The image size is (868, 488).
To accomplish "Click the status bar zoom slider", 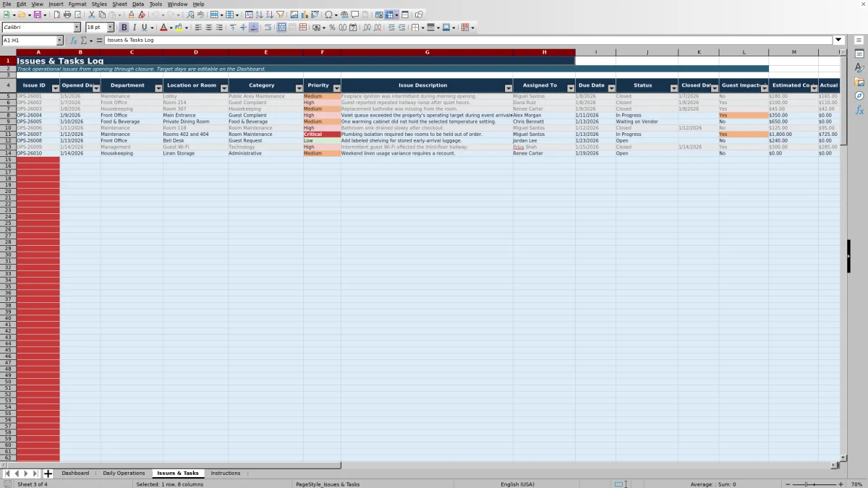I will pyautogui.click(x=814, y=484).
